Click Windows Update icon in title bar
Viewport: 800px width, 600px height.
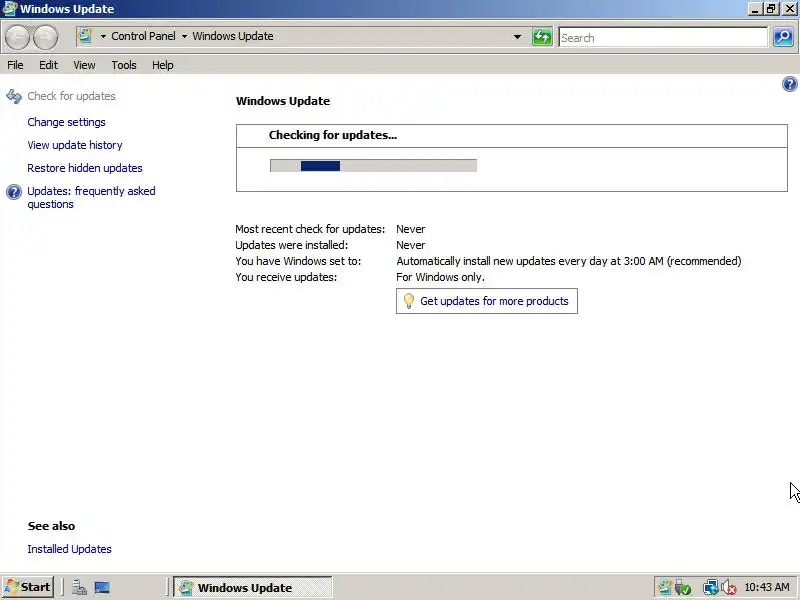point(10,9)
